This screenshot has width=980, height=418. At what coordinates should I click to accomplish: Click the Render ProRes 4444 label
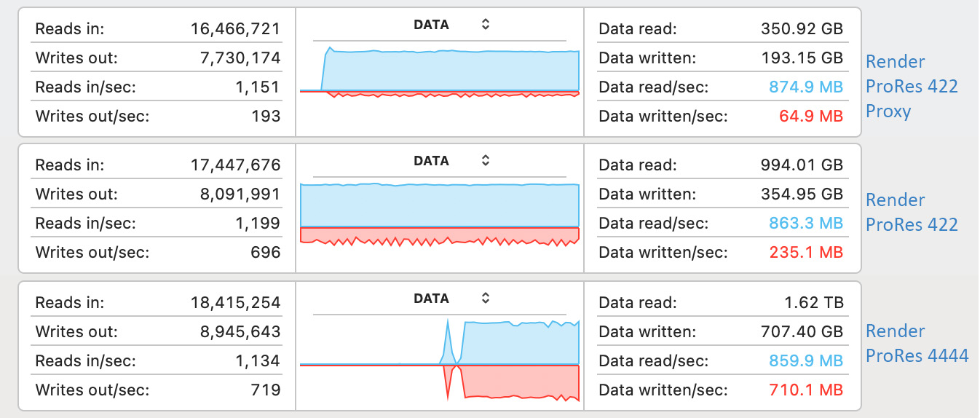(917, 343)
